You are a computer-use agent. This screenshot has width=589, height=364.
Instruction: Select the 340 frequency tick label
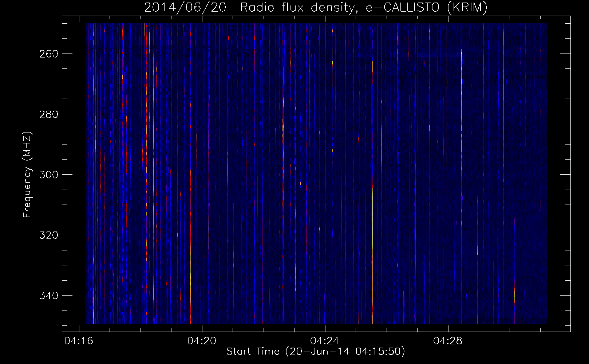49,296
